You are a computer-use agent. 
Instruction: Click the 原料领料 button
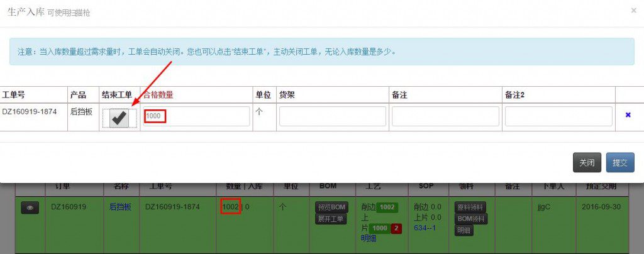471,207
